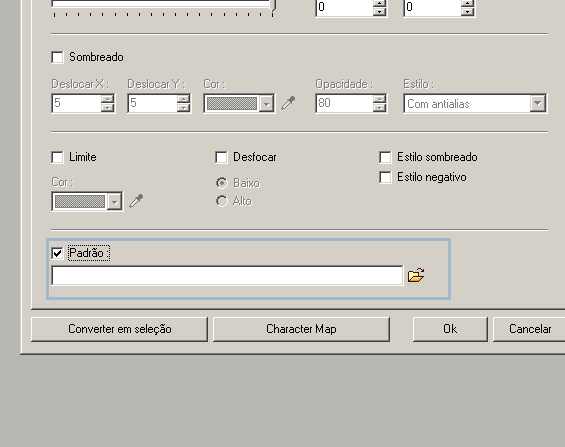Pick Limite color with eyedropper icon

click(136, 201)
